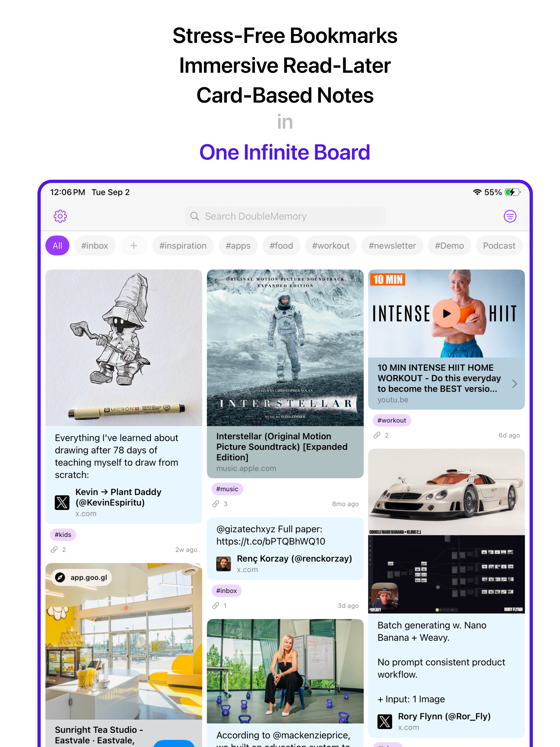Viewport: 560px width, 747px height.
Task: Add a new tag with the plus chip
Action: 134,245
